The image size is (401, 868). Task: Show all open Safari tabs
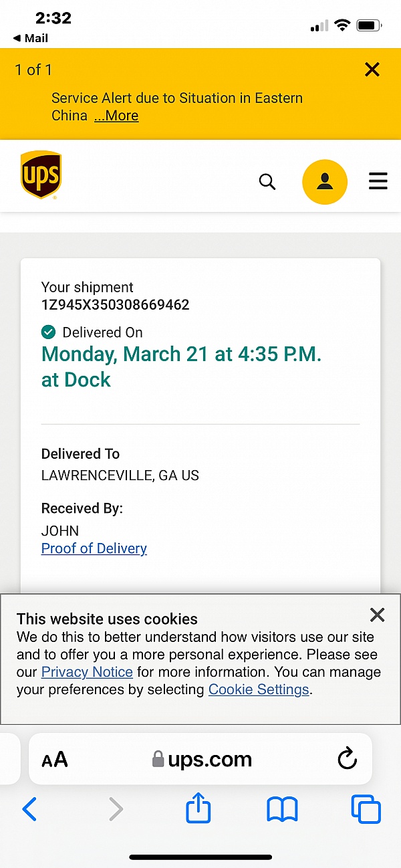pyautogui.click(x=366, y=810)
